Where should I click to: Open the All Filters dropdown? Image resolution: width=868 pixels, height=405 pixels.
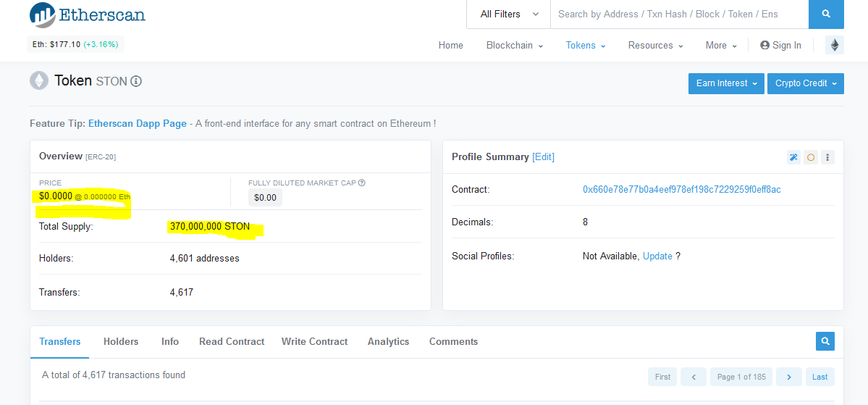(x=509, y=14)
